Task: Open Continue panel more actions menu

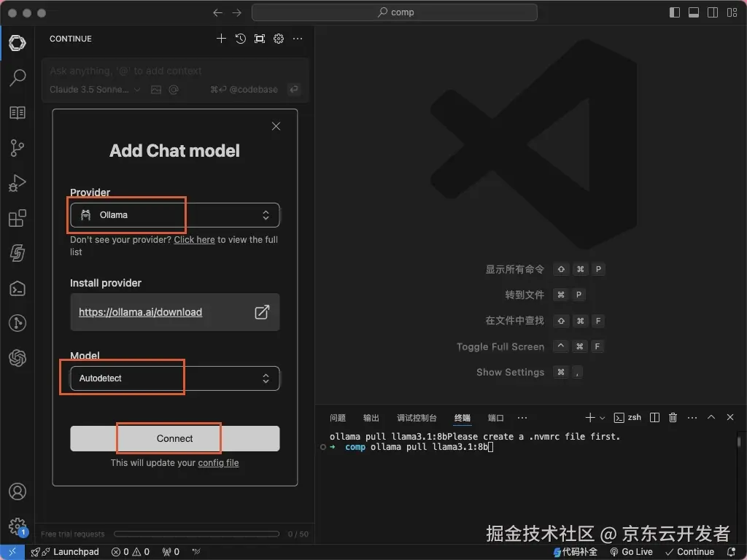Action: tap(298, 39)
